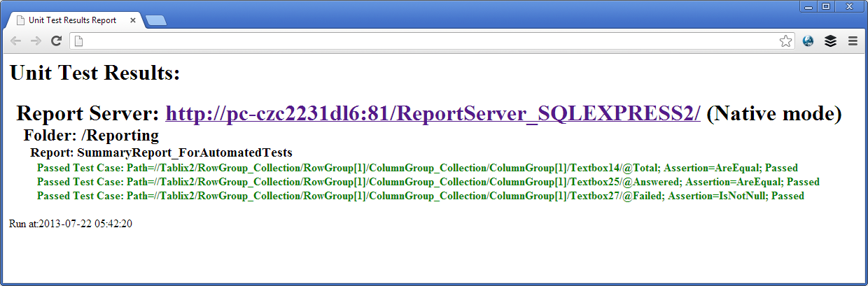Bookmark this page with the star icon
This screenshot has height=286, width=868.
785,41
